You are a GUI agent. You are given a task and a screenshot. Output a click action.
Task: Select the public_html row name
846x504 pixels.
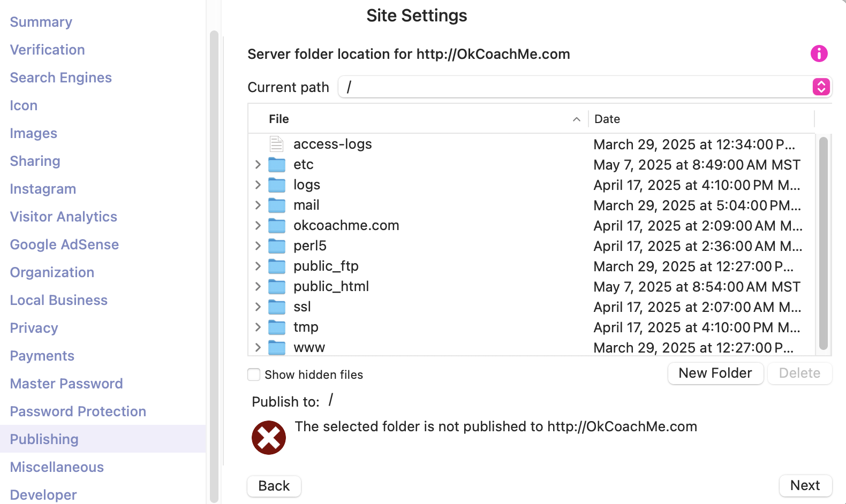(331, 286)
